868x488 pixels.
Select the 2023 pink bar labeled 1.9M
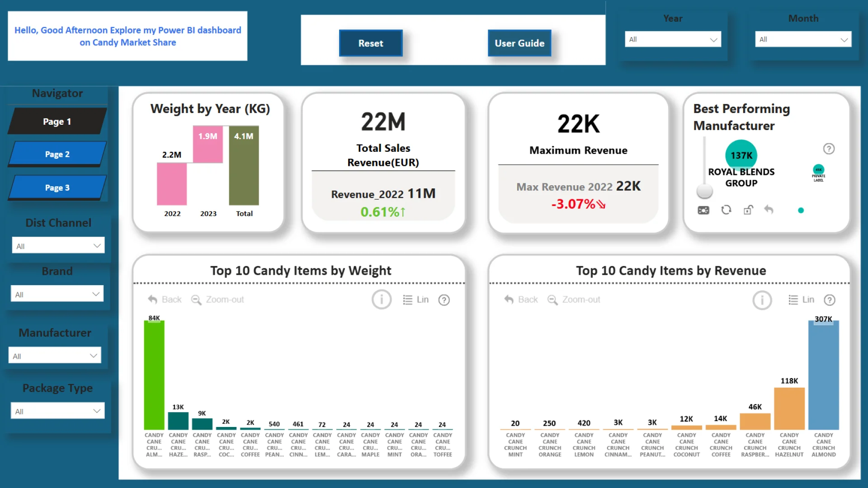coord(208,145)
